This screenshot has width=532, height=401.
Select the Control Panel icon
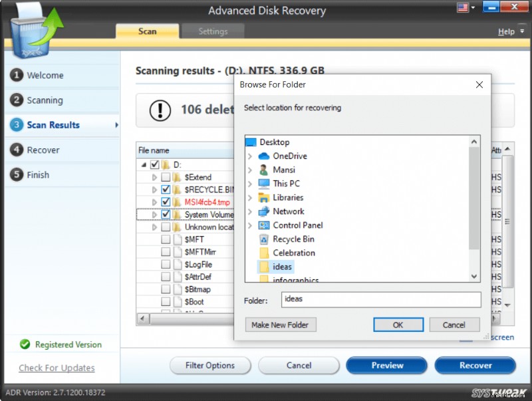tap(263, 225)
